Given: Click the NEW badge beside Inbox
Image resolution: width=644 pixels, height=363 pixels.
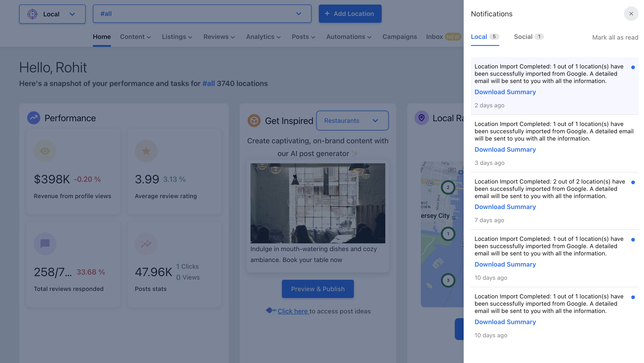Looking at the screenshot, I should point(453,37).
